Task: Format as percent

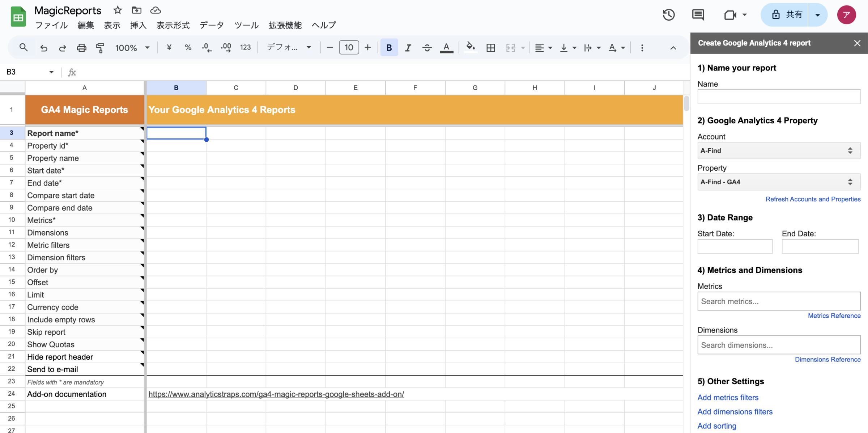Action: 188,47
